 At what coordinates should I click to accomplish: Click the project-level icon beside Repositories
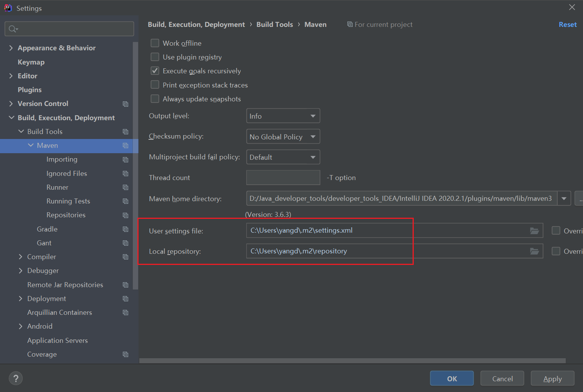coord(126,215)
